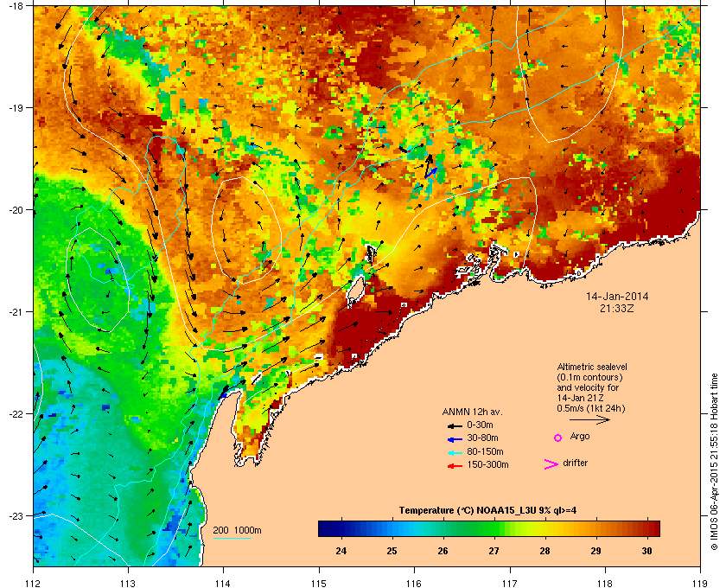The height and width of the screenshot is (588, 726).
Task: Click the '(0.1m contours)' caption line
Action: coord(589,377)
